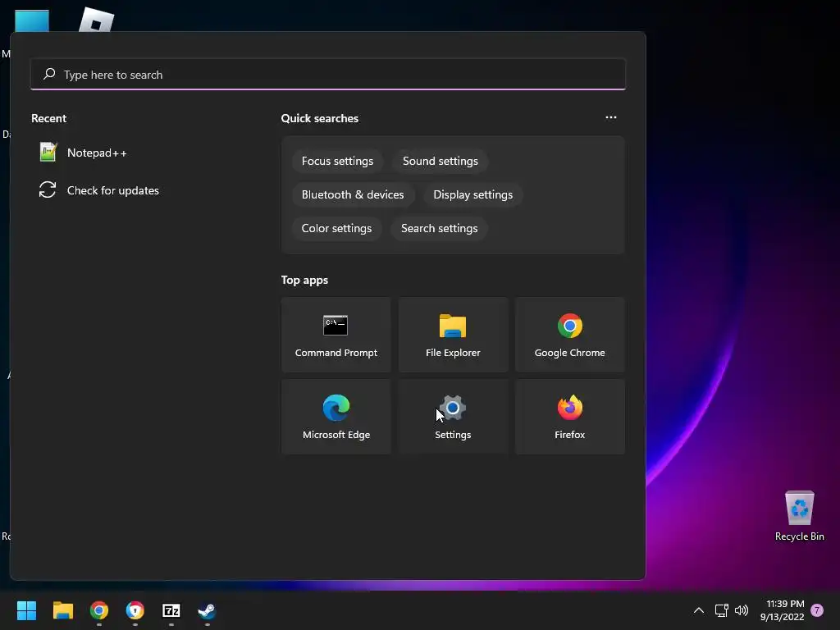Open Bluetooth & devices quick search
Viewport: 840px width, 630px height.
353,195
